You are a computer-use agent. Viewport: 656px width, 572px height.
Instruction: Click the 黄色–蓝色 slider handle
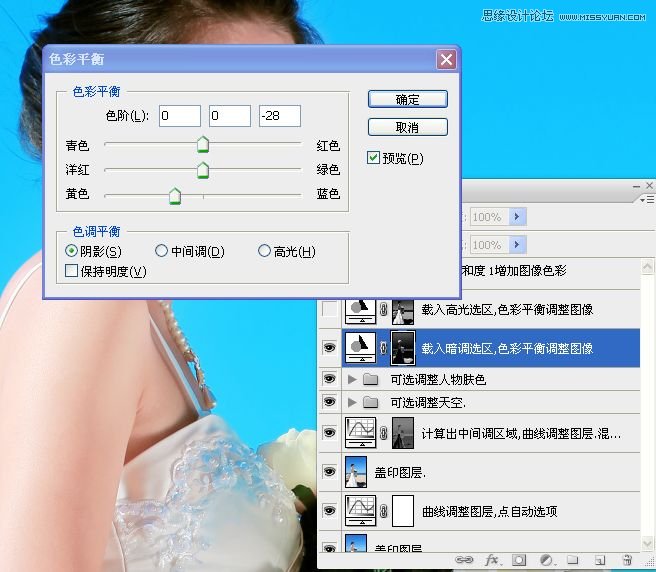pyautogui.click(x=175, y=196)
